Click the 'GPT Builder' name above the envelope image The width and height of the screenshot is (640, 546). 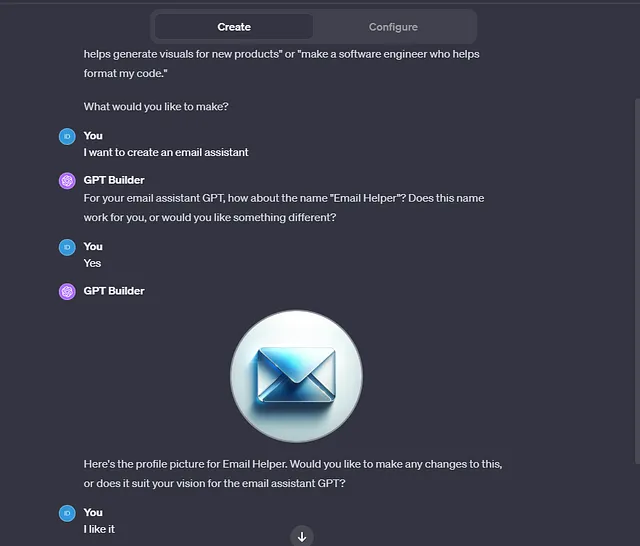pyautogui.click(x=114, y=291)
